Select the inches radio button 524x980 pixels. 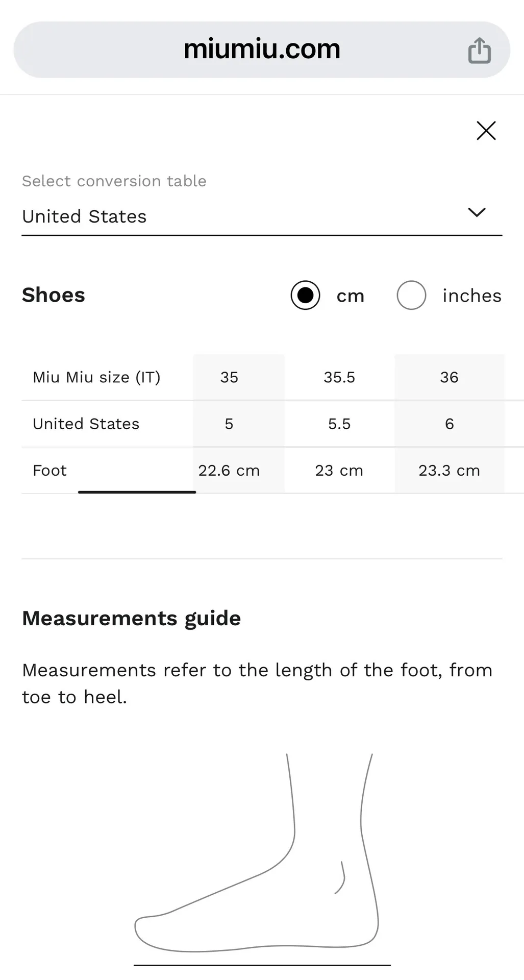tap(411, 296)
